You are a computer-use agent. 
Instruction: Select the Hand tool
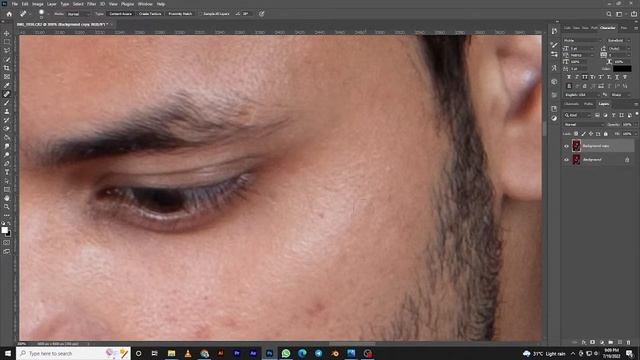pos(7,198)
